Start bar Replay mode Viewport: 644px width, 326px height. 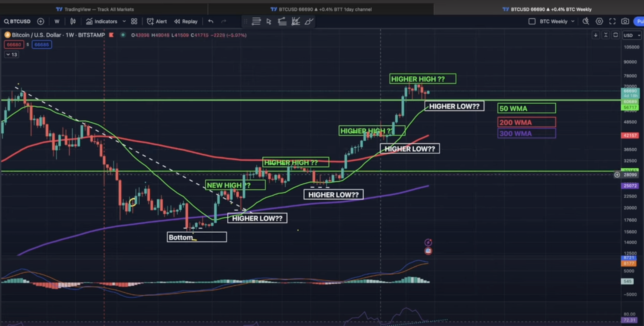tap(186, 21)
